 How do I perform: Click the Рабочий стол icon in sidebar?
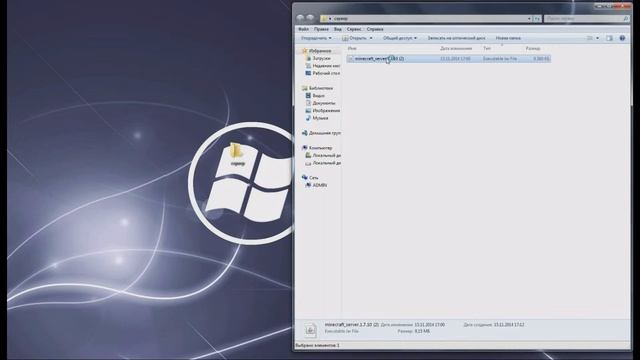point(309,73)
